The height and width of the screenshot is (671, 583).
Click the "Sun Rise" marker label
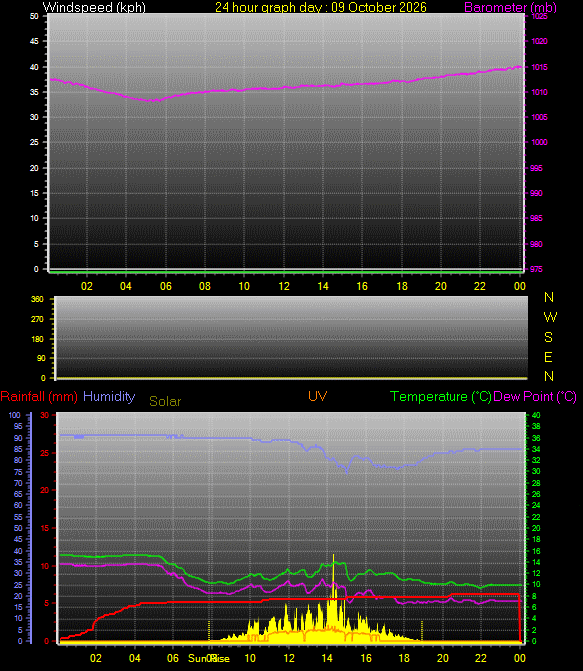pyautogui.click(x=209, y=658)
